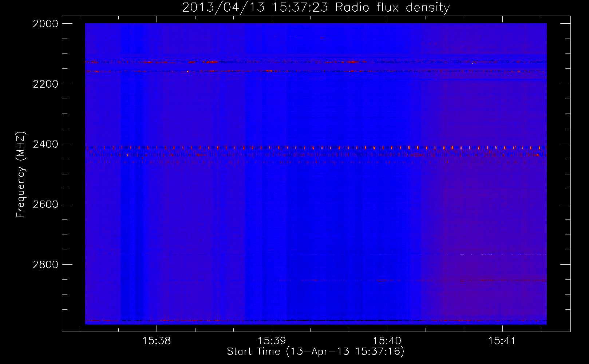This screenshot has width=589, height=364.
Task: Click the plot title '2013/04/13 15:37:23 Radio flux density'
Action: [x=316, y=7]
